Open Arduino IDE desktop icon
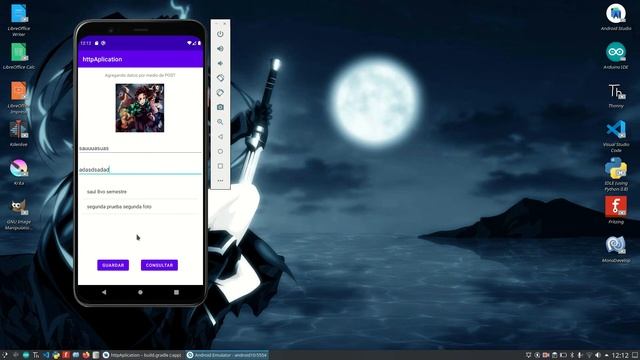Viewport: 640px width, 360px height. tap(616, 56)
